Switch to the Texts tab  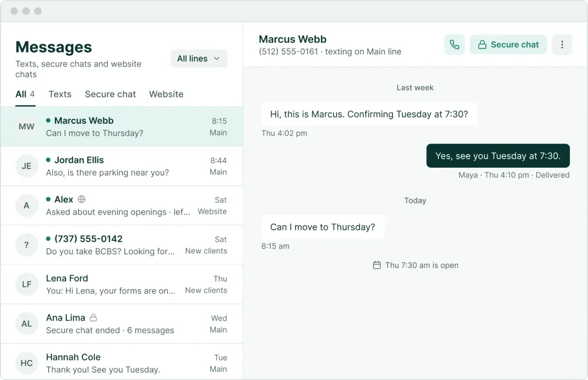[x=60, y=94]
